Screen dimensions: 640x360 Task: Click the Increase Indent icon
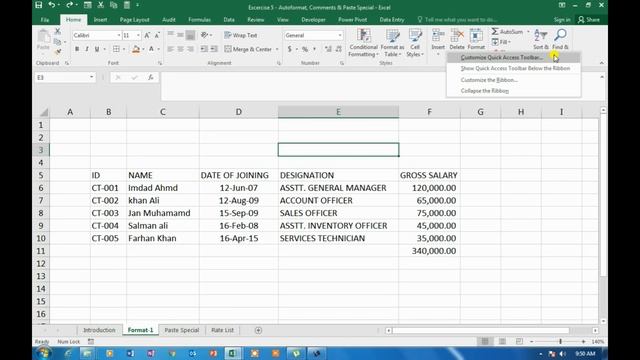tap(214, 49)
